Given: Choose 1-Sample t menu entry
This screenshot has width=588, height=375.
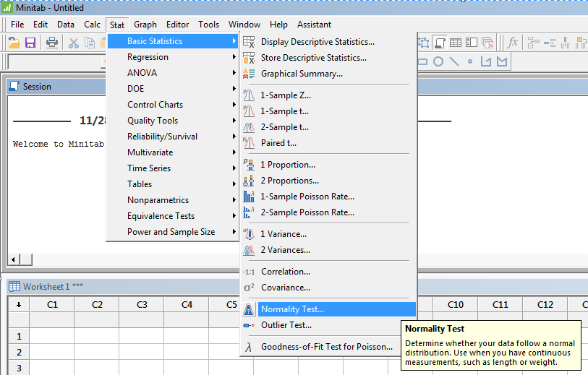Looking at the screenshot, I should click(328, 111).
